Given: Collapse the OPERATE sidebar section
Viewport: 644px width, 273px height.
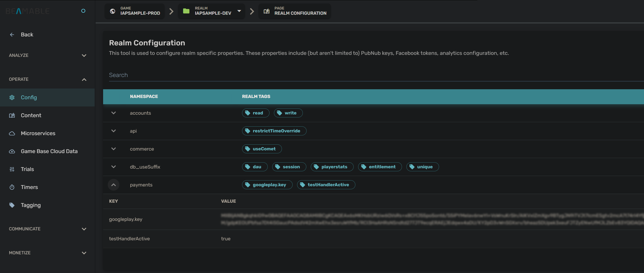Looking at the screenshot, I should [84, 79].
